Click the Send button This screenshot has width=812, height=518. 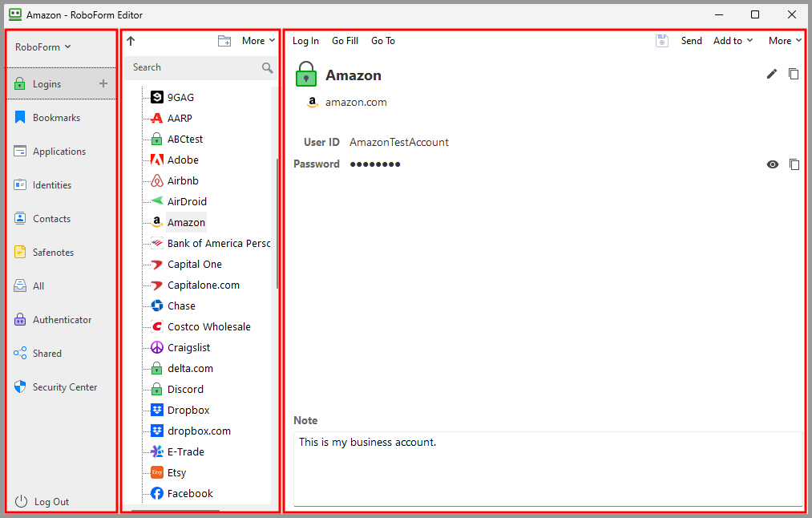(x=691, y=41)
